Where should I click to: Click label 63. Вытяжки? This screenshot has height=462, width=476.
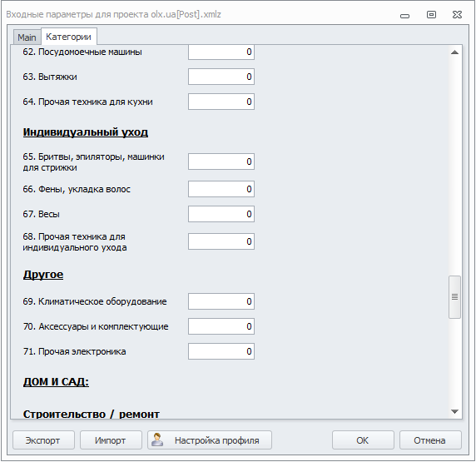pyautogui.click(x=50, y=77)
